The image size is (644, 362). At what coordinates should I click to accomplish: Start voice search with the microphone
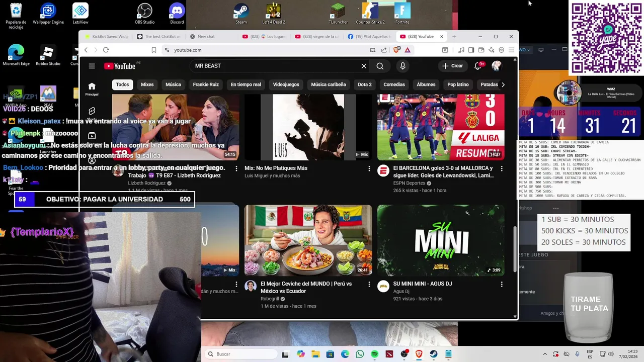[403, 66]
